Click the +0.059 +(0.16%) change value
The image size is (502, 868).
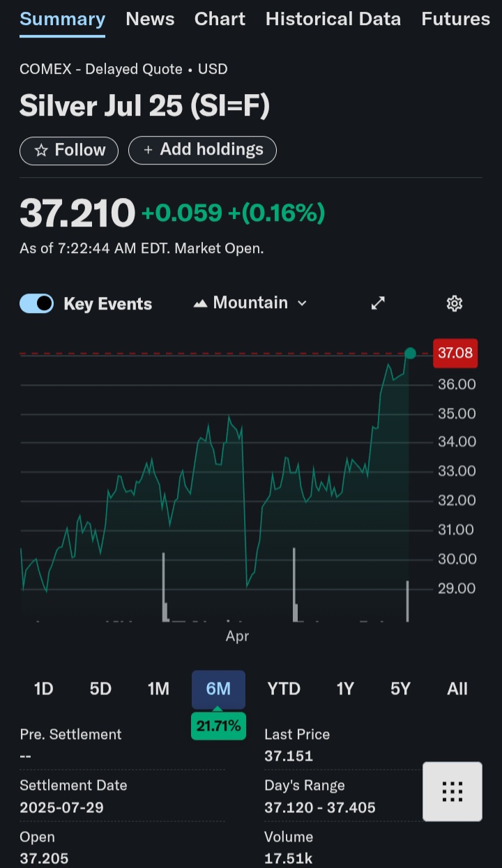233,213
